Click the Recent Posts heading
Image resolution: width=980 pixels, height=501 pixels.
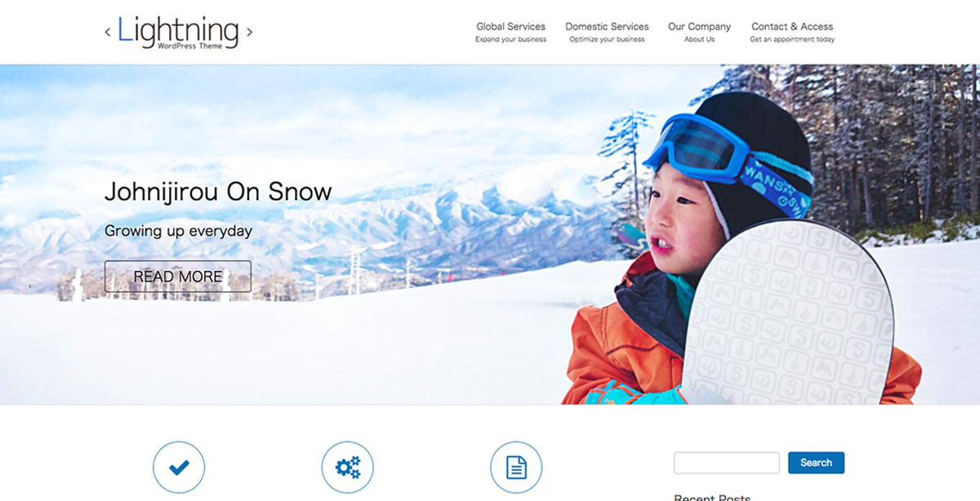click(x=712, y=497)
